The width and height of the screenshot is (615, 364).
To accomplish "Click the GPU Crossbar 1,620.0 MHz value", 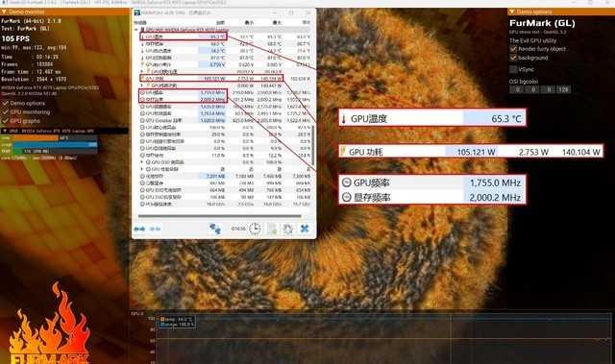I will point(213,120).
